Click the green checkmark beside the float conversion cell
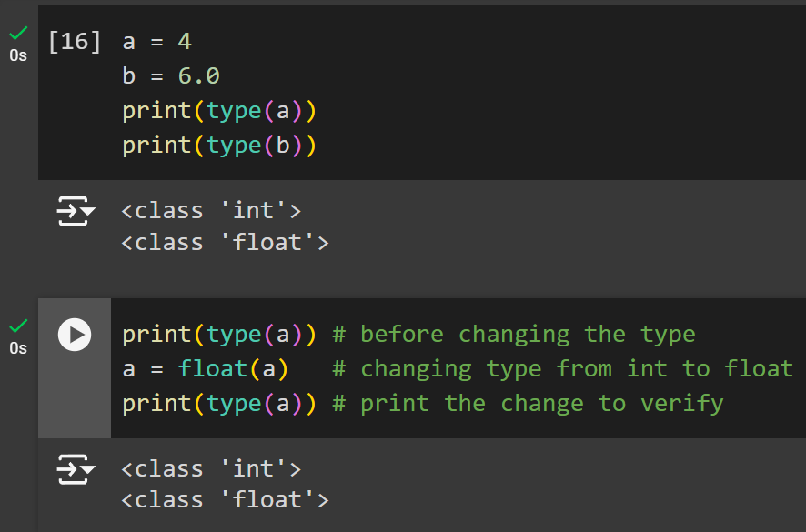 tap(18, 327)
